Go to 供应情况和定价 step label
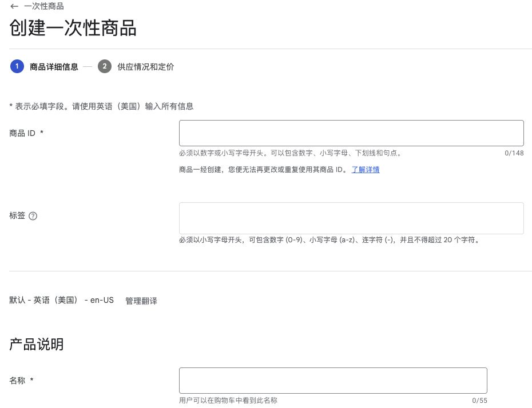The width and height of the screenshot is (532, 408). click(145, 67)
